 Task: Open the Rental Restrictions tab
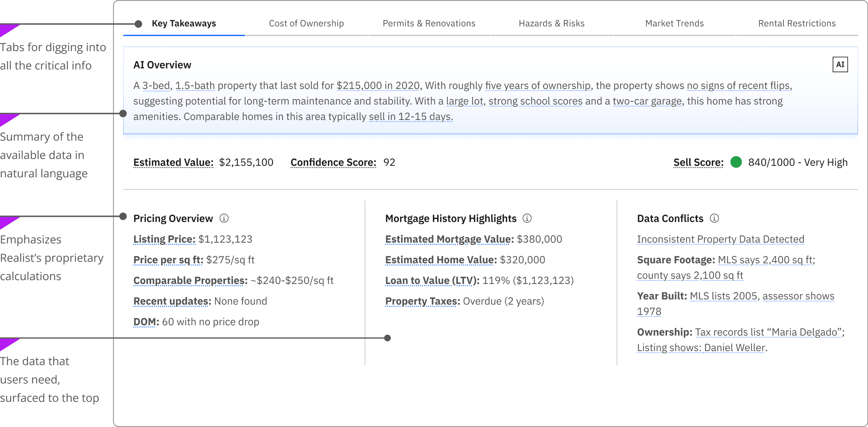(x=797, y=23)
